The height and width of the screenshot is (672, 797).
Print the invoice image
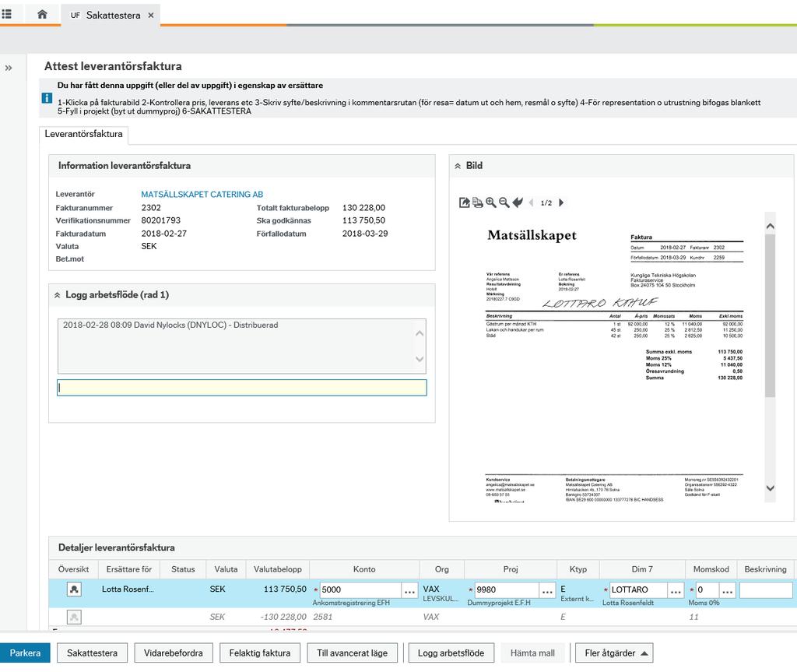pos(477,202)
